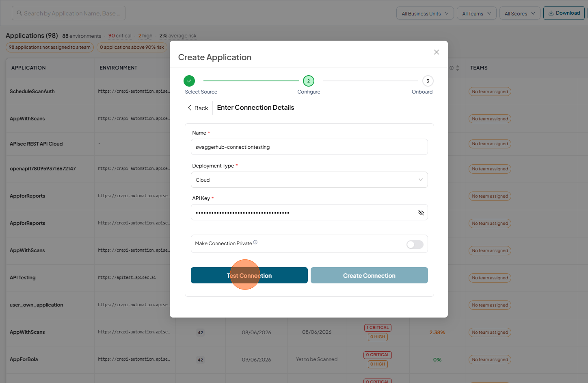The width and height of the screenshot is (588, 383).
Task: Click the search magnifier icon
Action: point(19,13)
